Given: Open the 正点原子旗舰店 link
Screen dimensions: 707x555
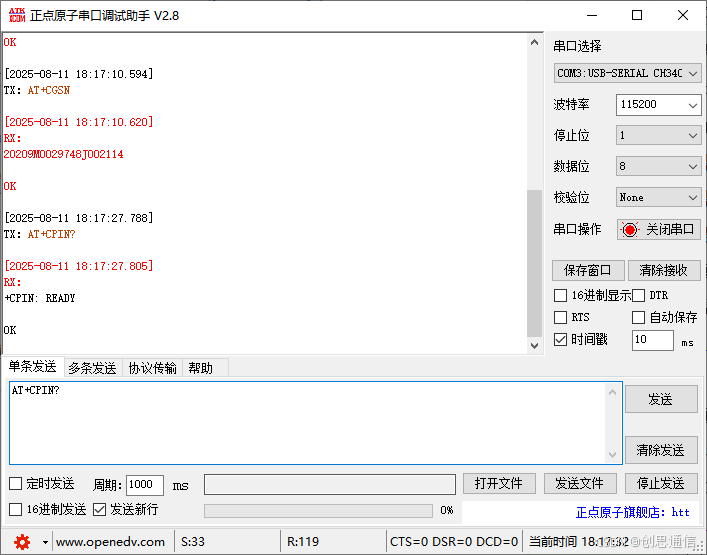Looking at the screenshot, I should [633, 513].
